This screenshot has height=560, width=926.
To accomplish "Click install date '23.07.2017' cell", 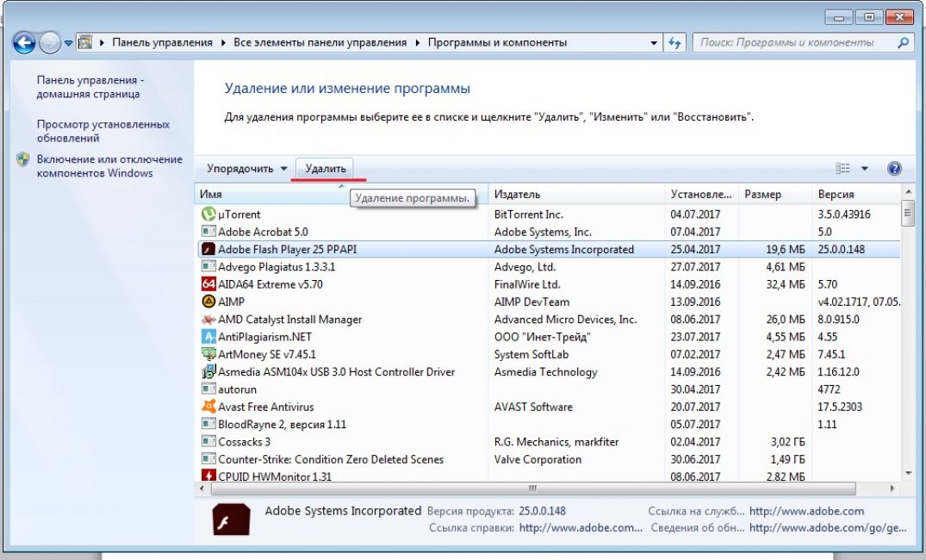I will [695, 337].
